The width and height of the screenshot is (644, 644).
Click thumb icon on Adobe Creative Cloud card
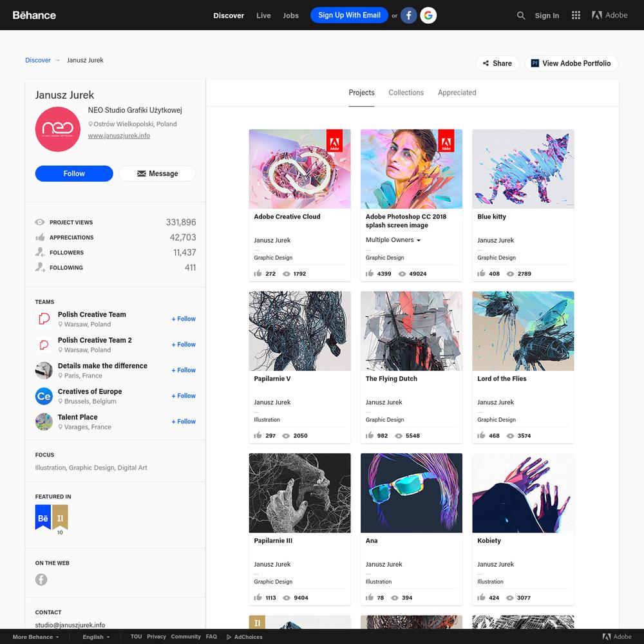pos(258,273)
